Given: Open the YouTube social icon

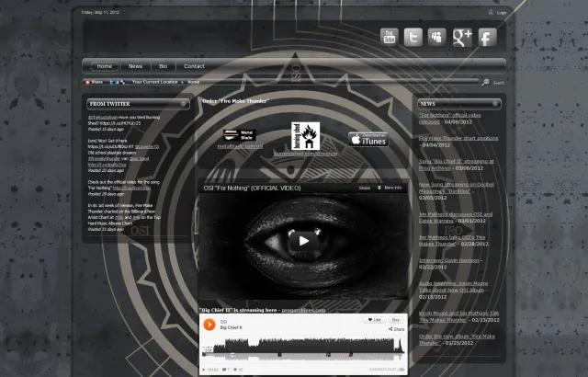Looking at the screenshot, I should 390,37.
